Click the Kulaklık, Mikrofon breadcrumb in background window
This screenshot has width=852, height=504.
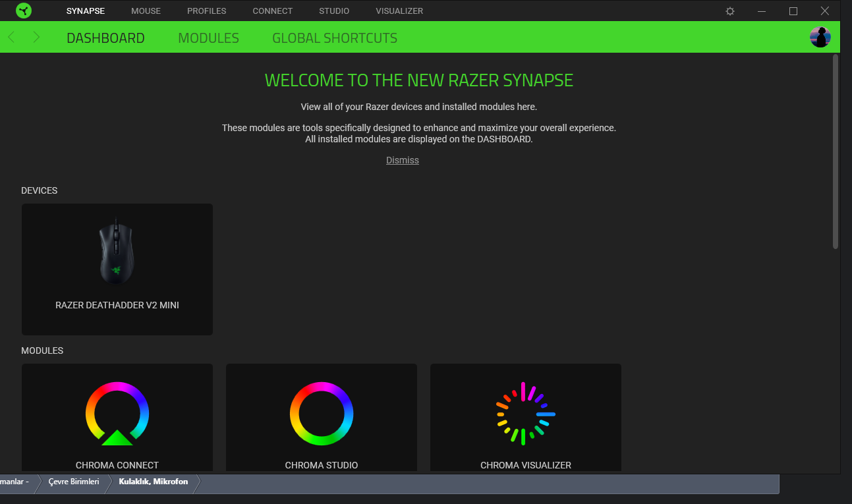pos(154,482)
